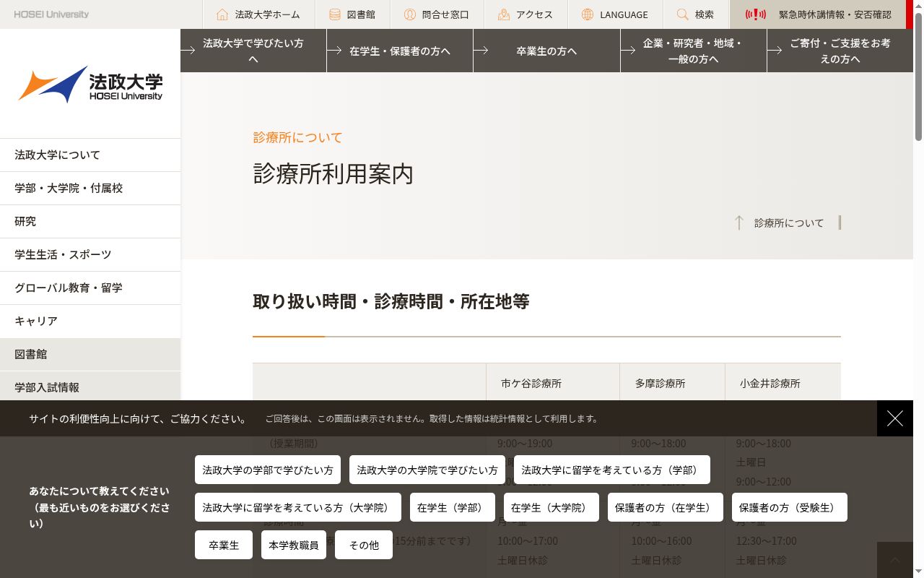The width and height of the screenshot is (924, 578).
Task: Select 在学生（学部） survey option
Action: 453,507
